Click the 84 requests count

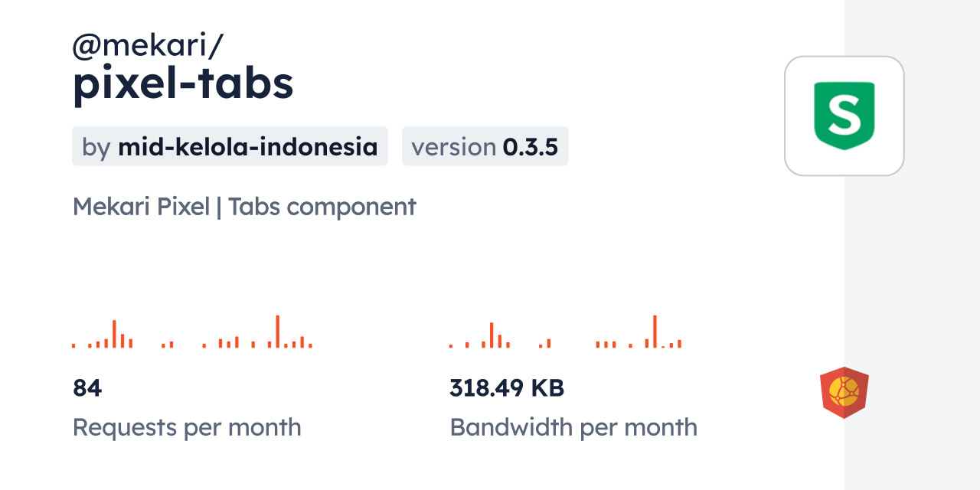tap(87, 388)
